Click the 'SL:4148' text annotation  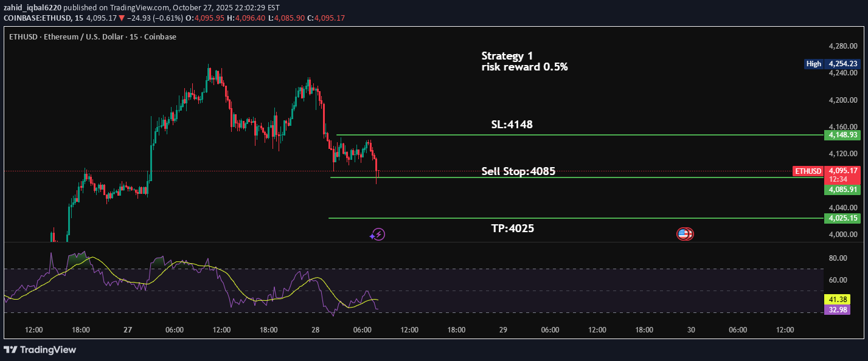point(512,125)
